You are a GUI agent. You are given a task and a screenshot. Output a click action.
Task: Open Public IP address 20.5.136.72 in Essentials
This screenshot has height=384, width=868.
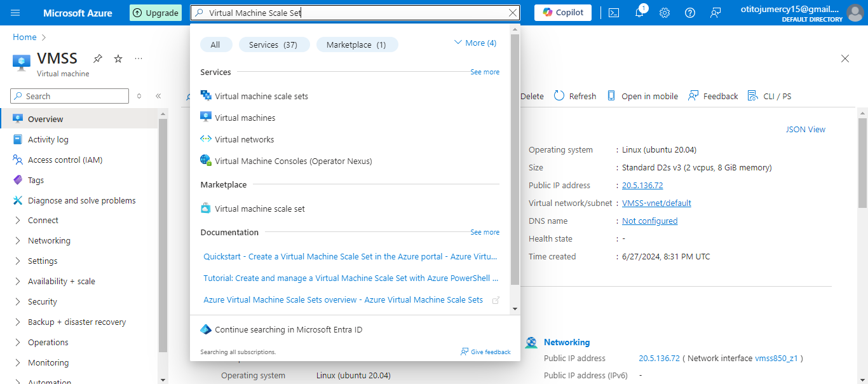point(642,186)
